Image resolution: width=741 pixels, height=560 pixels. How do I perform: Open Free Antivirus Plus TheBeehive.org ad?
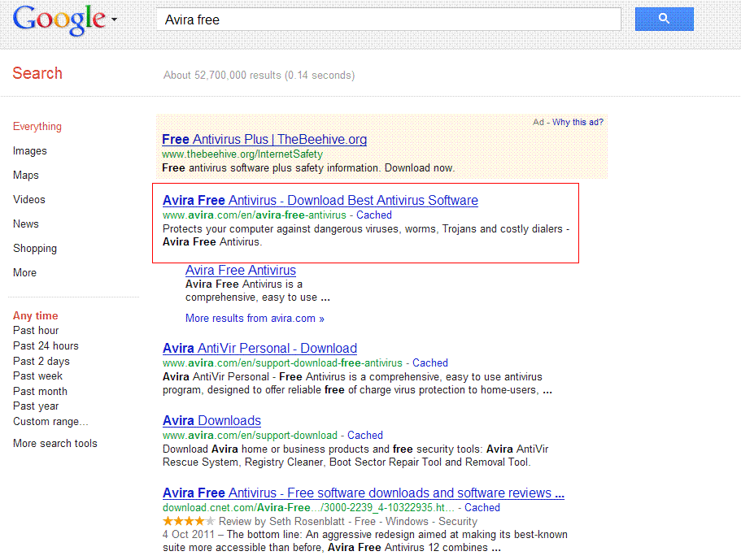click(x=264, y=139)
